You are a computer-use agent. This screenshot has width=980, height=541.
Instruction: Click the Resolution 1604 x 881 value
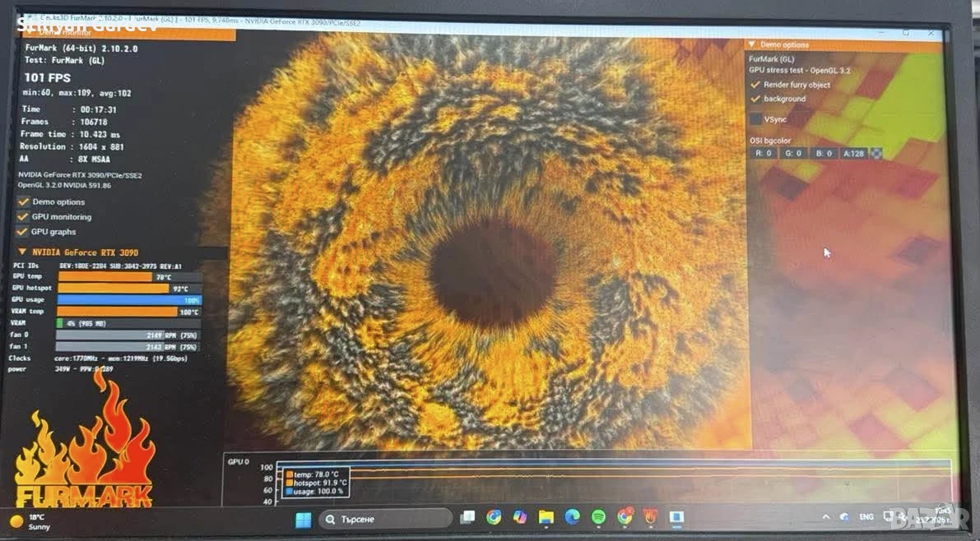tap(101, 147)
